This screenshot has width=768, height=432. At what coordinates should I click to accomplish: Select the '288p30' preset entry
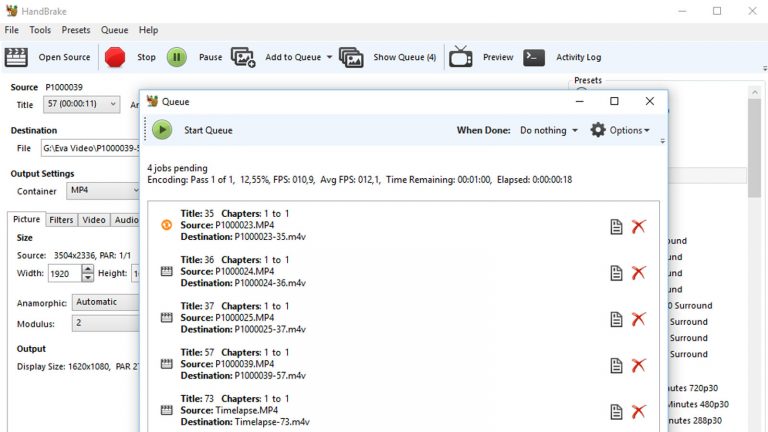click(695, 420)
